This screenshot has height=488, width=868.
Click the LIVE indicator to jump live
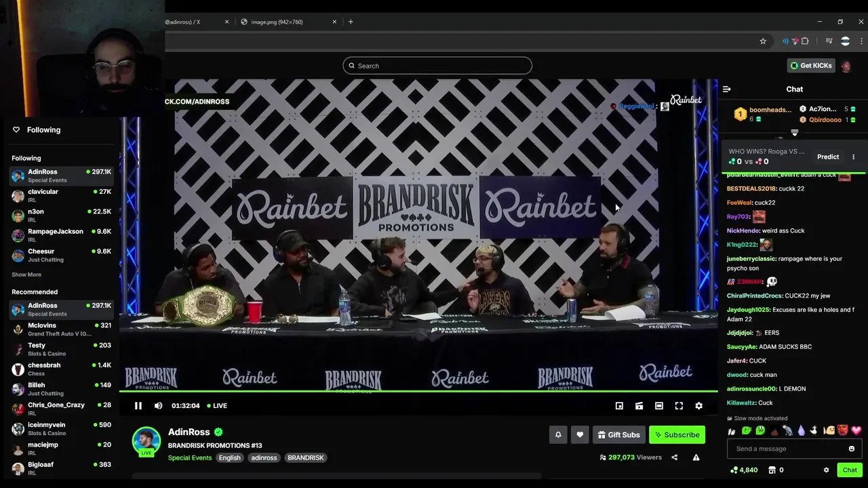coord(217,405)
